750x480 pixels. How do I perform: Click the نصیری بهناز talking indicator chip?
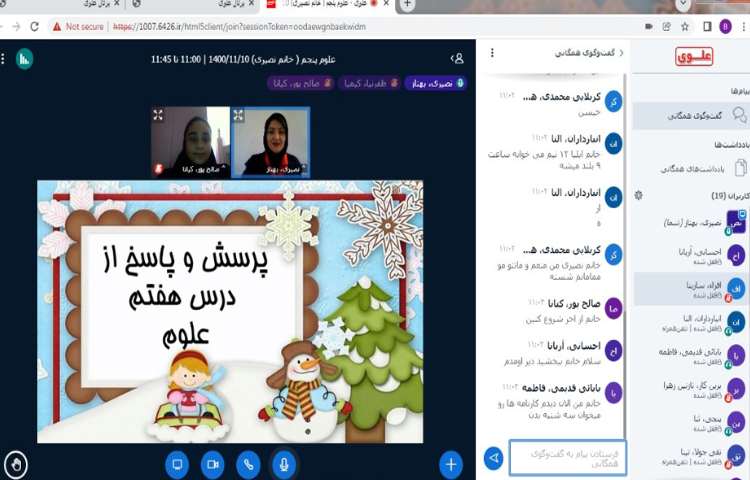pos(436,84)
